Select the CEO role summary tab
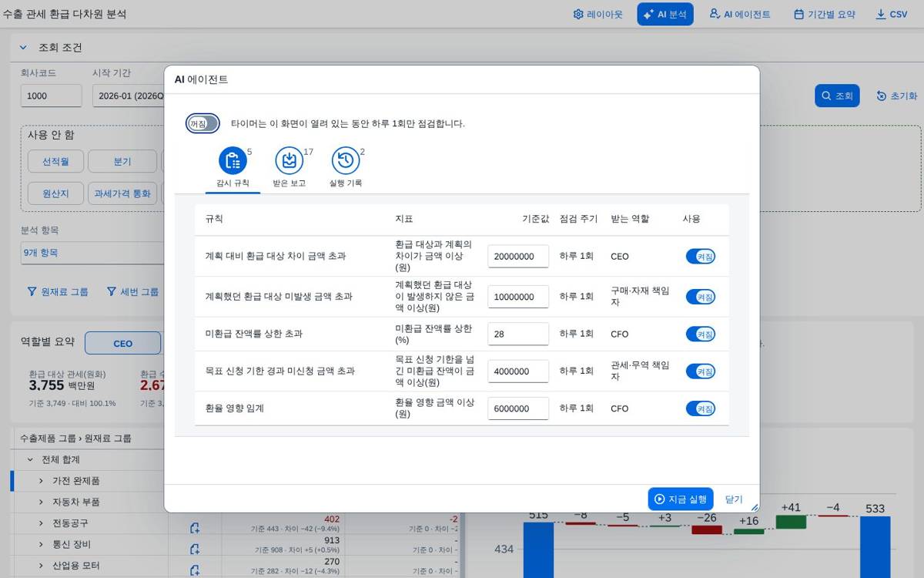The height and width of the screenshot is (578, 924). pyautogui.click(x=123, y=343)
